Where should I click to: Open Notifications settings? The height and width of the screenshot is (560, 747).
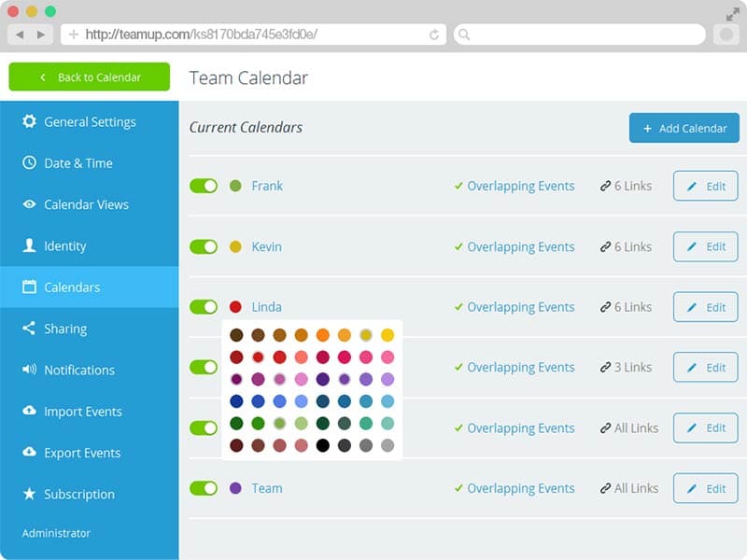(89, 370)
